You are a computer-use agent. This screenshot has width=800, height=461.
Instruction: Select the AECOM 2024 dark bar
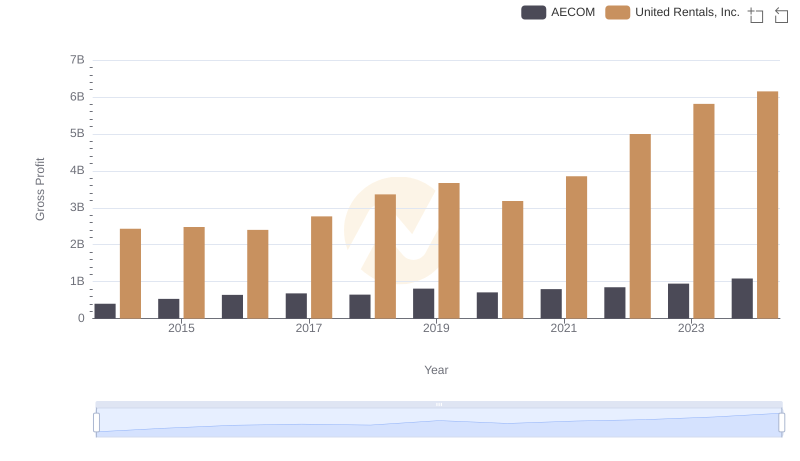coord(742,298)
